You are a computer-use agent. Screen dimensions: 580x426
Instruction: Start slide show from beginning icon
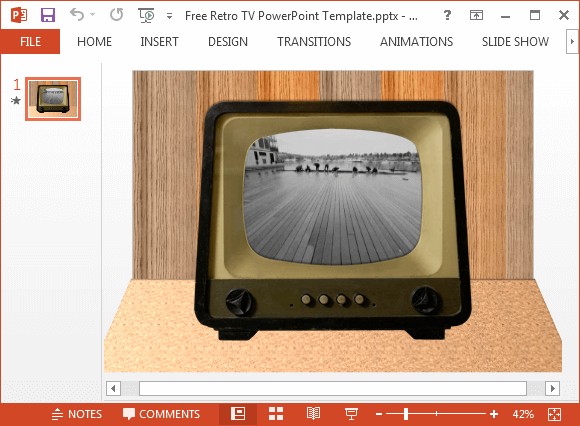pyautogui.click(x=146, y=15)
